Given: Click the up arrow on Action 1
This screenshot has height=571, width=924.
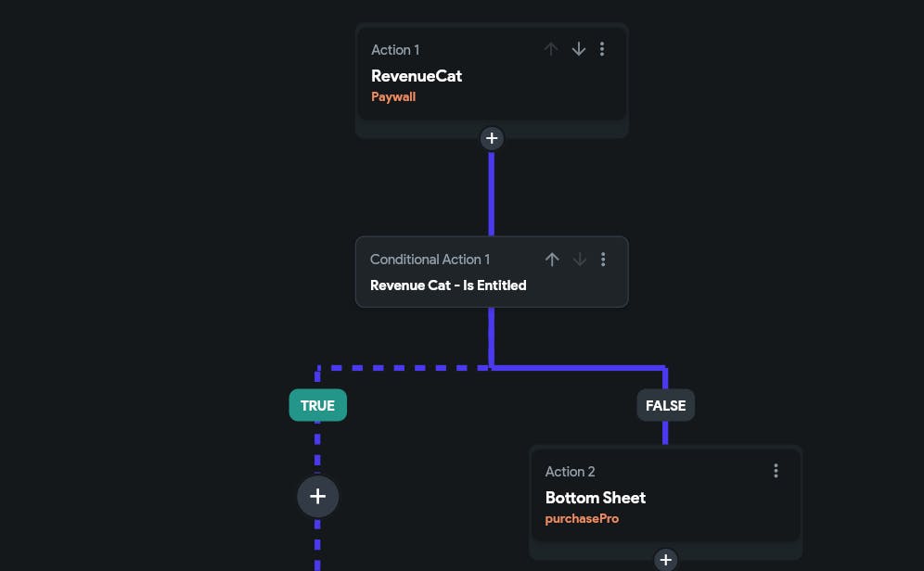Looking at the screenshot, I should click(x=551, y=49).
